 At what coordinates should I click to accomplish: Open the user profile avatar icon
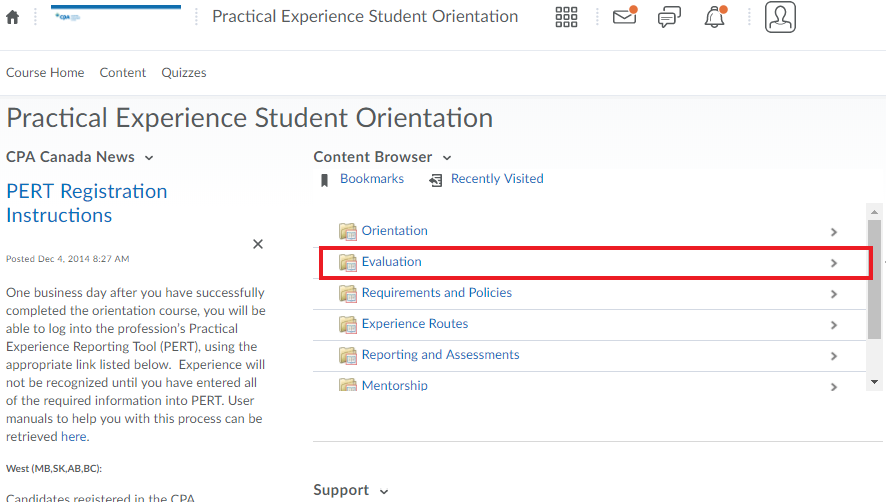point(780,17)
